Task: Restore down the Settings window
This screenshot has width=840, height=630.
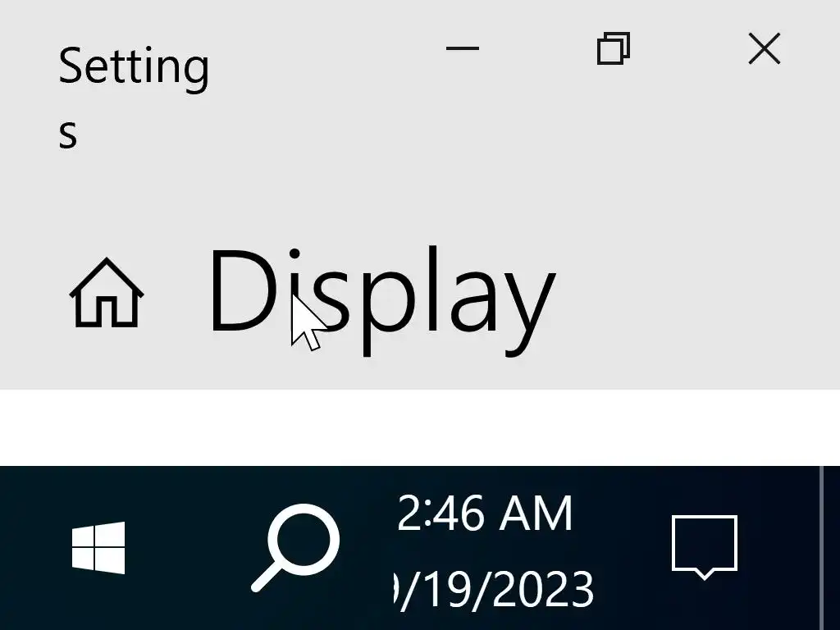Action: (x=614, y=48)
